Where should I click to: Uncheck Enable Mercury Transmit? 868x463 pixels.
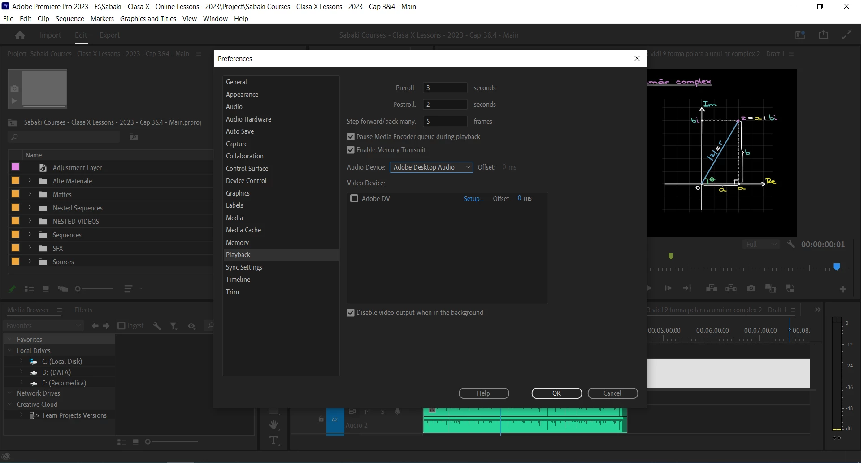pyautogui.click(x=351, y=150)
